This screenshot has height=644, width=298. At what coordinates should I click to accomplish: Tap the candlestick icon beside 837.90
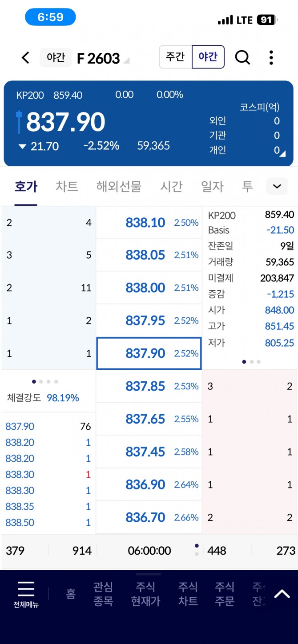click(19, 122)
